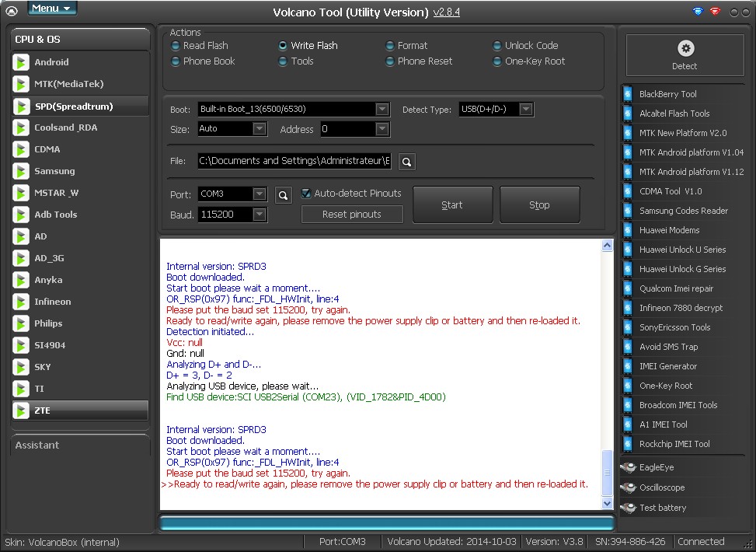This screenshot has height=552, width=756.
Task: Click the File path input field
Action: pyautogui.click(x=294, y=161)
